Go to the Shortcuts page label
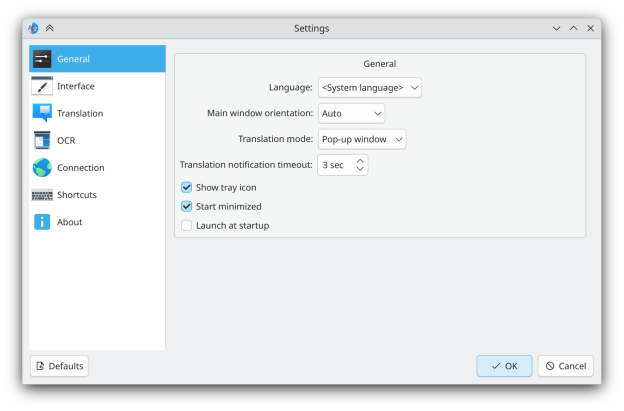Image resolution: width=624 pixels, height=411 pixels. 77,195
